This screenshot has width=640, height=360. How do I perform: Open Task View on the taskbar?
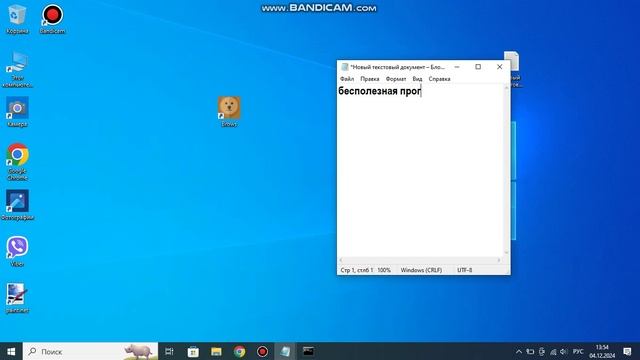tap(169, 351)
